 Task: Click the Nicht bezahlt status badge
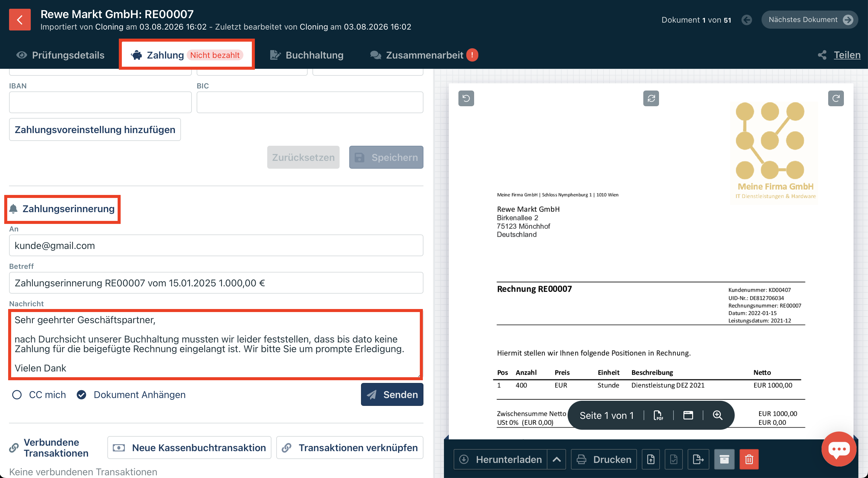[x=215, y=55]
